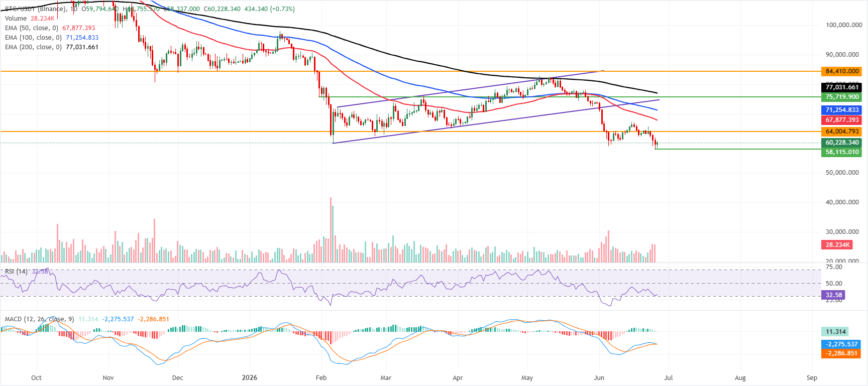868x386 pixels.
Task: Click the Dec label on the time axis
Action: pos(177,378)
